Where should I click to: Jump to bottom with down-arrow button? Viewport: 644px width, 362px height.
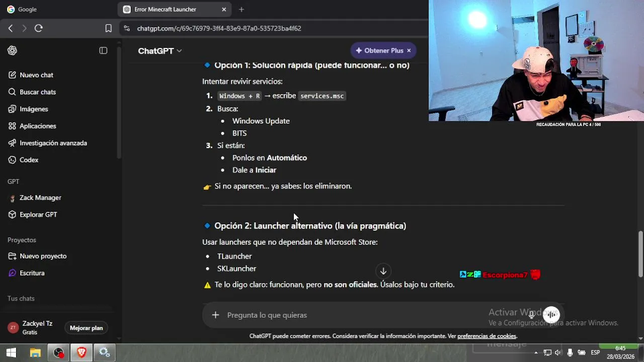click(x=383, y=271)
